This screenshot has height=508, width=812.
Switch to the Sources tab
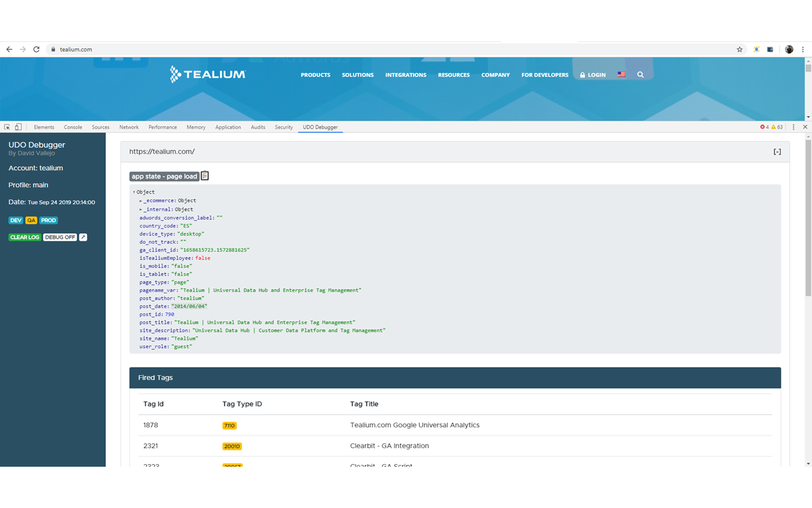100,127
